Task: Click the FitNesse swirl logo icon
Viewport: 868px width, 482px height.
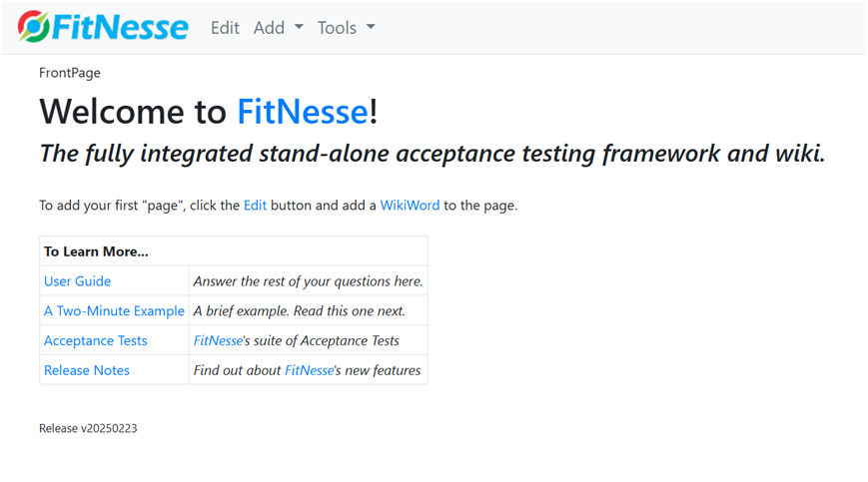Action: tap(33, 27)
